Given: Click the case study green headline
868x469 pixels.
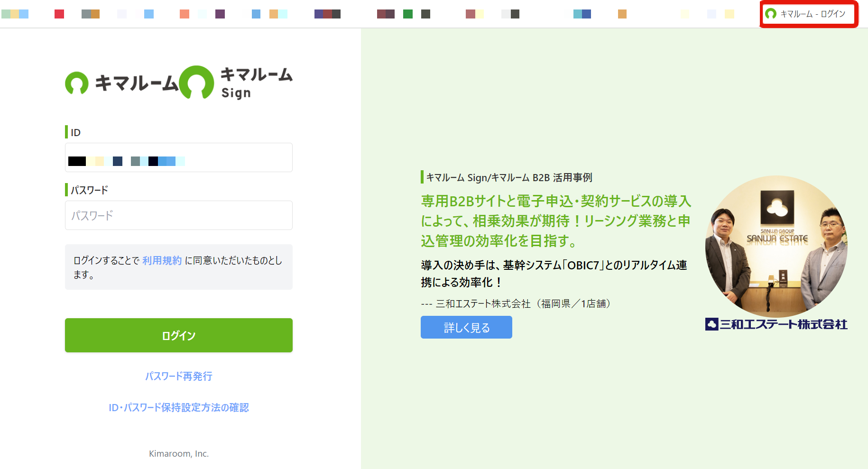Looking at the screenshot, I should pyautogui.click(x=556, y=221).
